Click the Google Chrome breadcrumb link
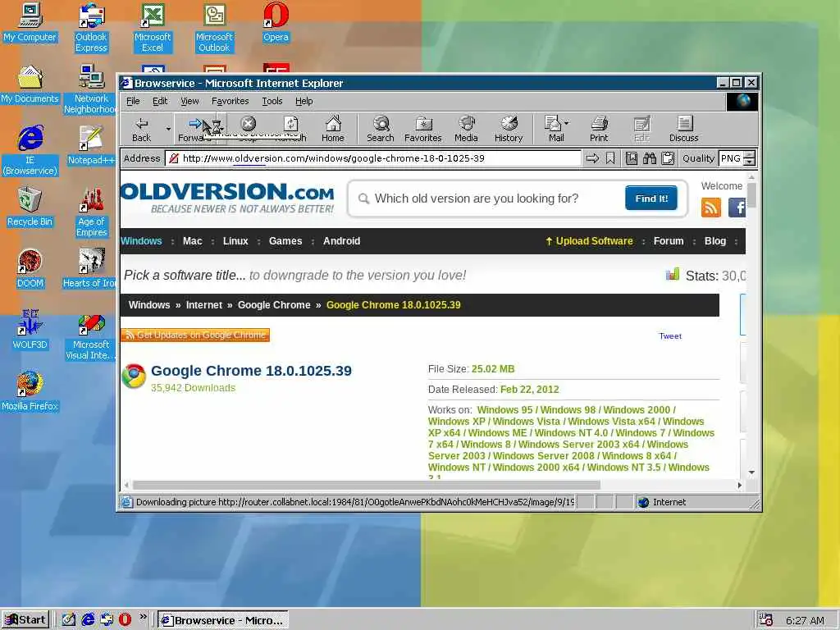 274,305
